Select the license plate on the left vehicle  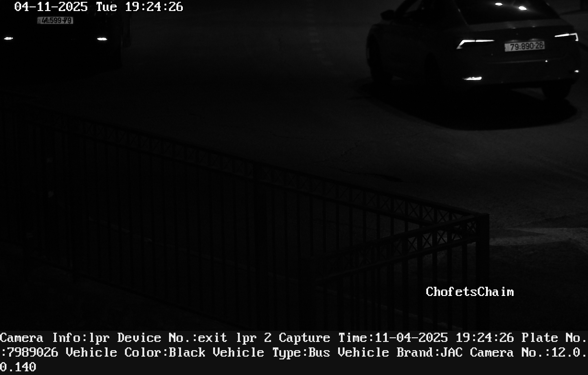coord(55,20)
